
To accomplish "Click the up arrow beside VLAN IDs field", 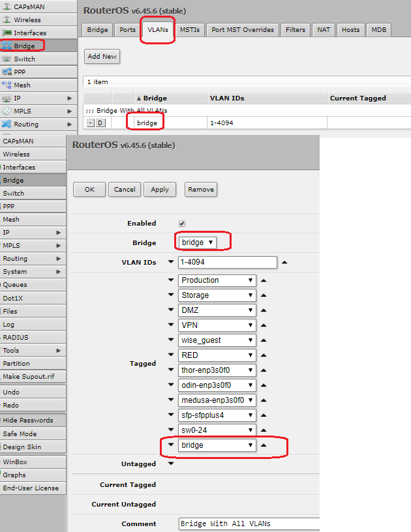I will tap(284, 262).
